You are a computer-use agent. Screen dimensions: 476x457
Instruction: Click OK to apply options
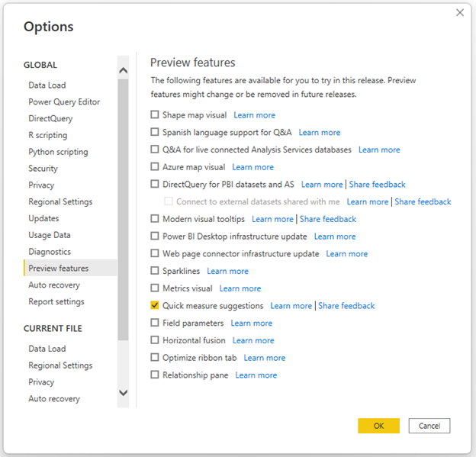click(x=378, y=426)
